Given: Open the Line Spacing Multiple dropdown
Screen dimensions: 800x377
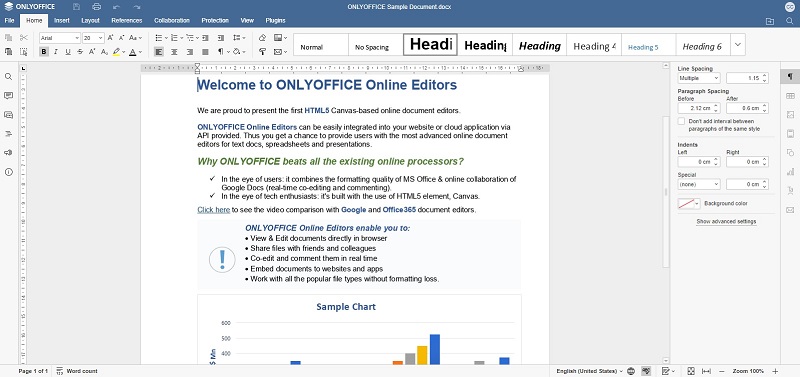Looking at the screenshot, I should click(x=698, y=78).
